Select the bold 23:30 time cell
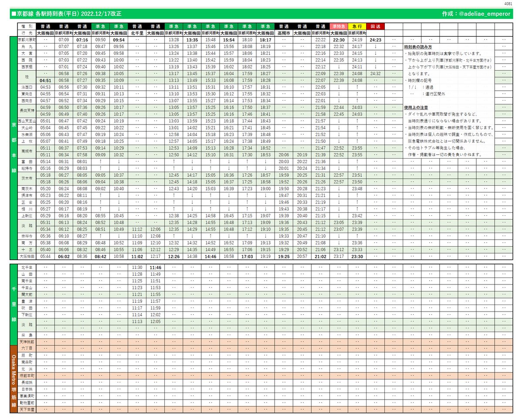The width and height of the screenshot is (523, 420). pyautogui.click(x=357, y=257)
